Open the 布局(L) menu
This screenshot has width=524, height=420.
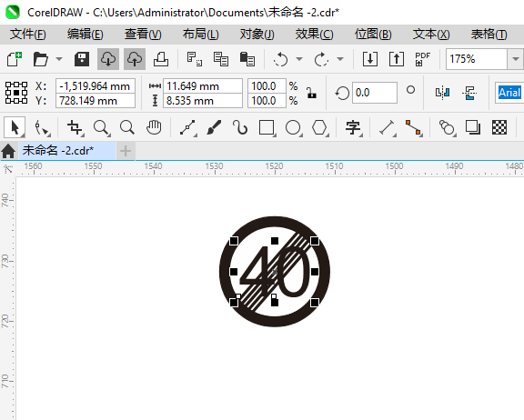pos(200,34)
